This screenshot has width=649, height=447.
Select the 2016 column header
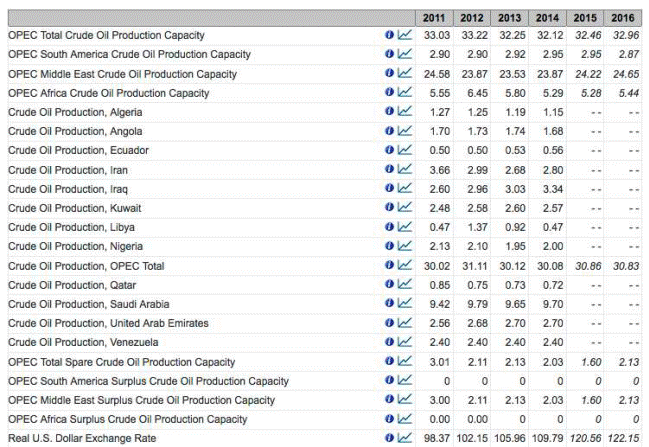623,18
